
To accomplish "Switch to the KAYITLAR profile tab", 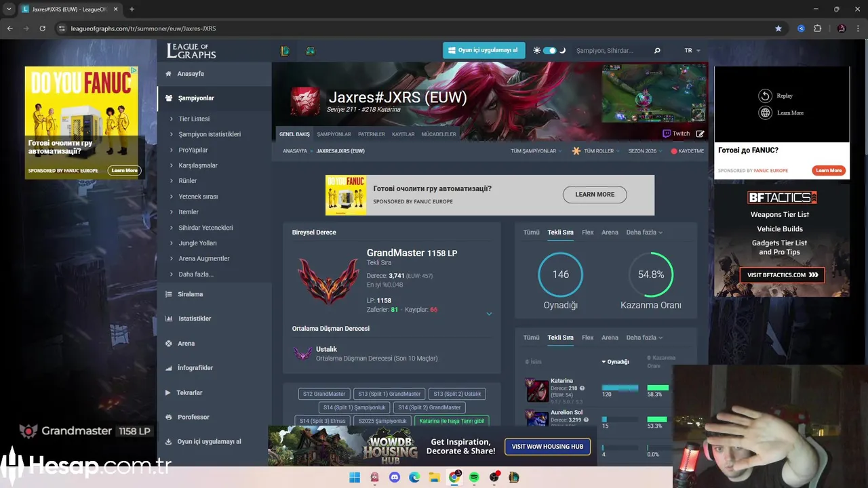I will (403, 134).
